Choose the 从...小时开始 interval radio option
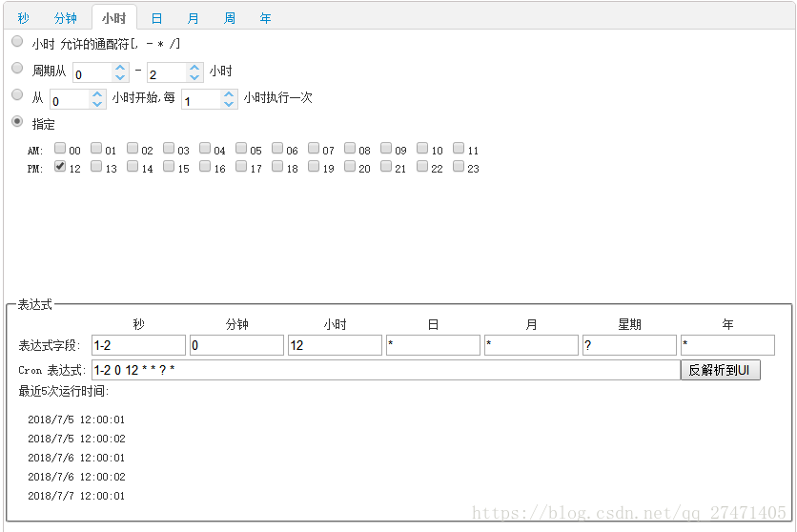Image resolution: width=797 pixels, height=532 pixels. (x=17, y=94)
